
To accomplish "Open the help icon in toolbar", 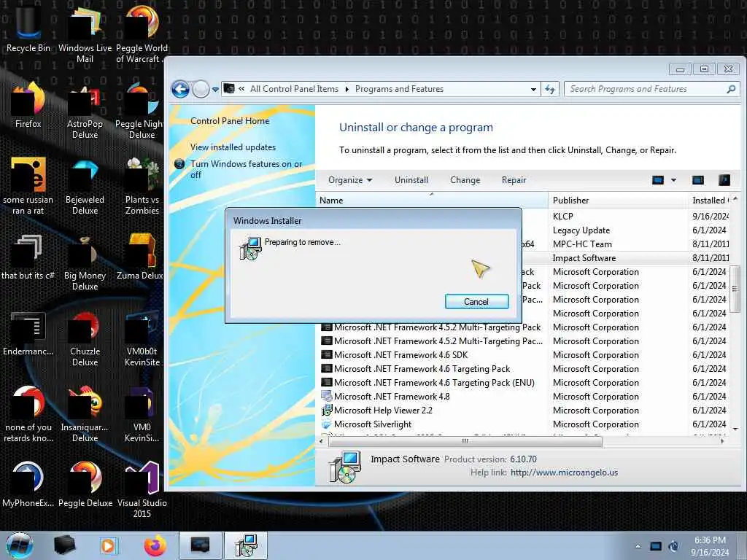I will (x=724, y=180).
